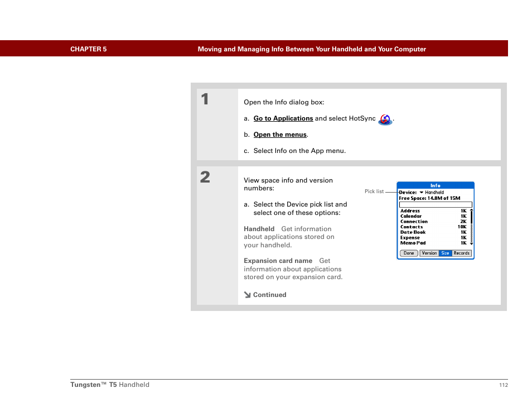Select the Version button in Info dialog
The width and height of the screenshot is (532, 412).
point(429,253)
